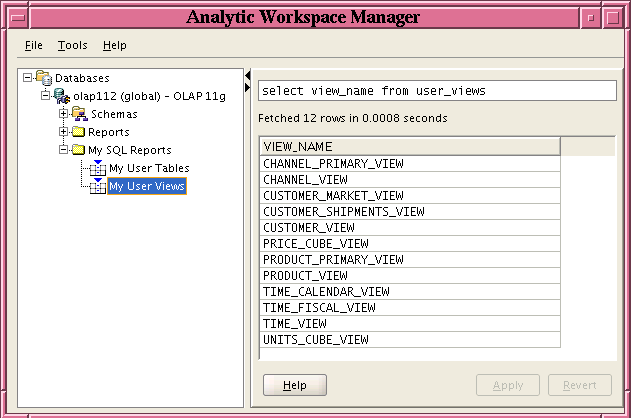The image size is (631, 418).
Task: Click the Reports folder icon
Action: pos(79,132)
